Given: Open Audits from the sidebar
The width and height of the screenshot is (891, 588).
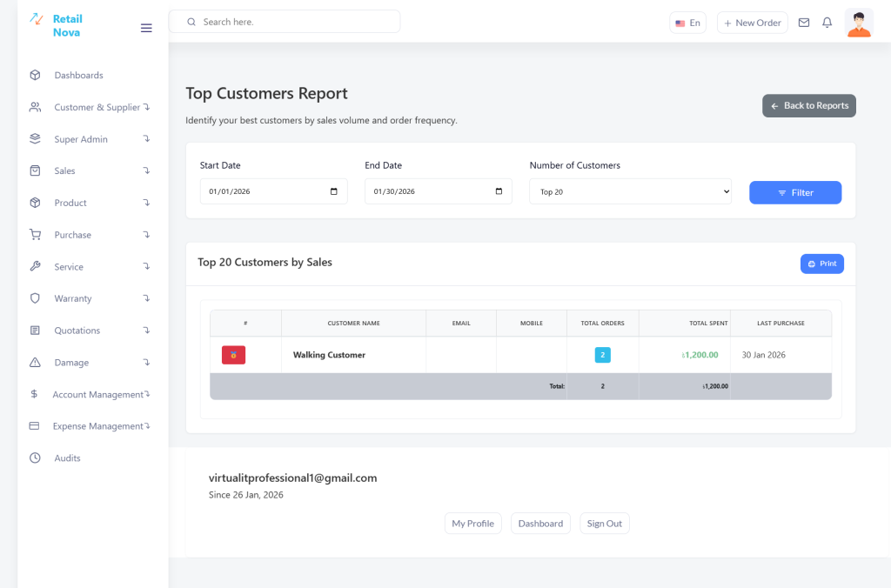Looking at the screenshot, I should click(x=67, y=458).
